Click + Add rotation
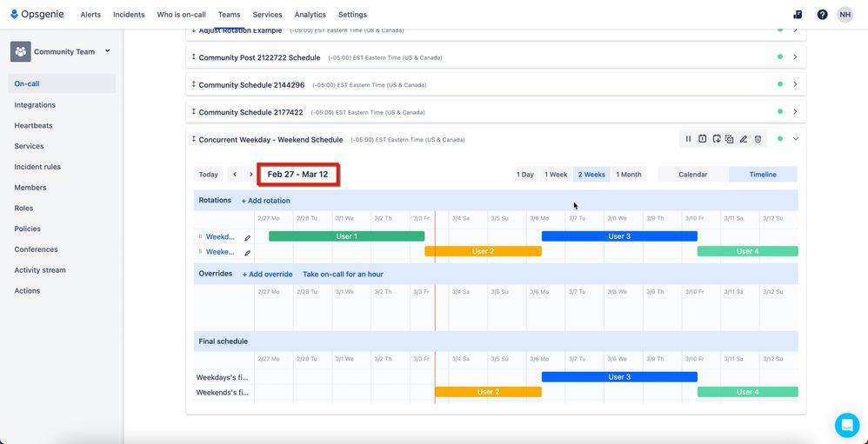The height and width of the screenshot is (444, 868). (266, 201)
